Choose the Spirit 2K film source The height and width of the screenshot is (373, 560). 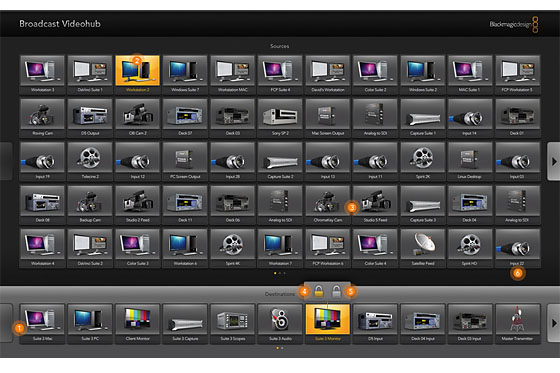422,161
